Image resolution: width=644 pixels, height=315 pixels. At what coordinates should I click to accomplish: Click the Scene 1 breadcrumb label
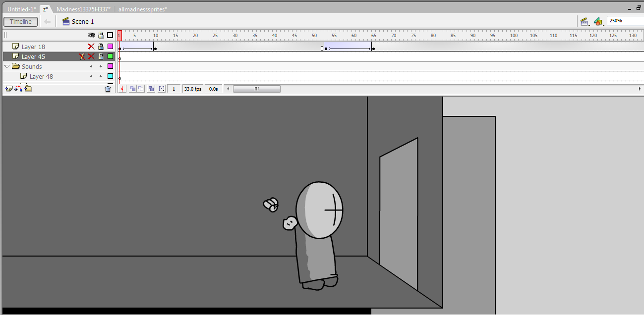click(83, 21)
